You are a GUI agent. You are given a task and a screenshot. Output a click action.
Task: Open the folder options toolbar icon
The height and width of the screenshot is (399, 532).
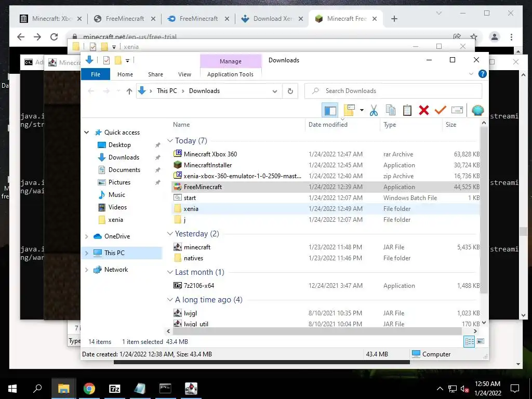pyautogui.click(x=349, y=110)
